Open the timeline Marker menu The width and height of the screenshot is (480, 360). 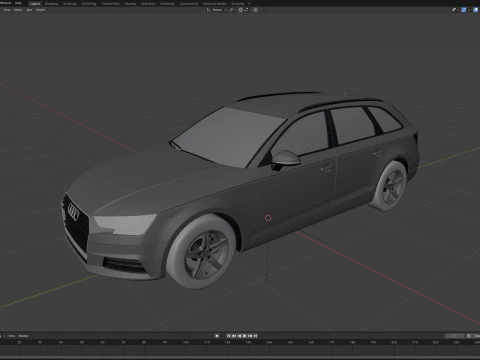point(23,336)
